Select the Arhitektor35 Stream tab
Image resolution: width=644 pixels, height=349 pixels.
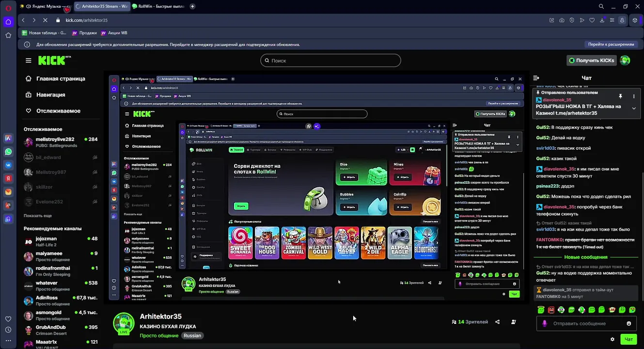102,6
